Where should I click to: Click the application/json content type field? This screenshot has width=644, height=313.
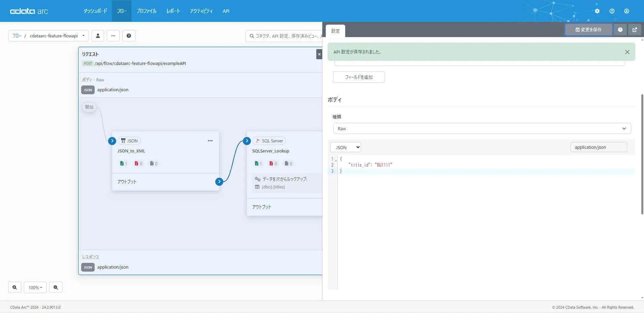(x=599, y=147)
